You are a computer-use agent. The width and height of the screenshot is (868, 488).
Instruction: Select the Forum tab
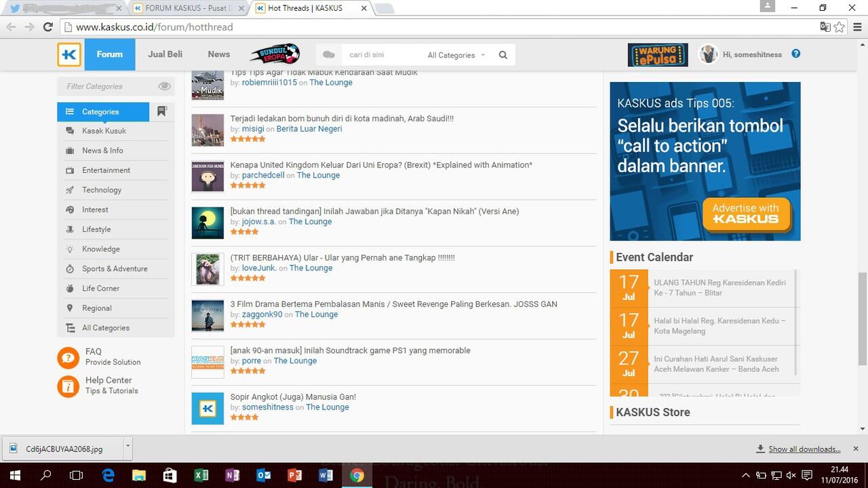coord(110,54)
